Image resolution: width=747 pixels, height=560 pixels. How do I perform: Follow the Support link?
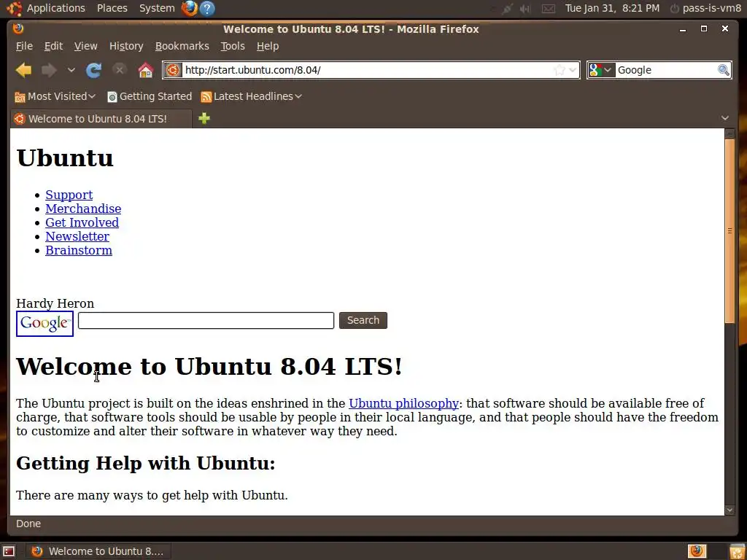click(x=69, y=195)
